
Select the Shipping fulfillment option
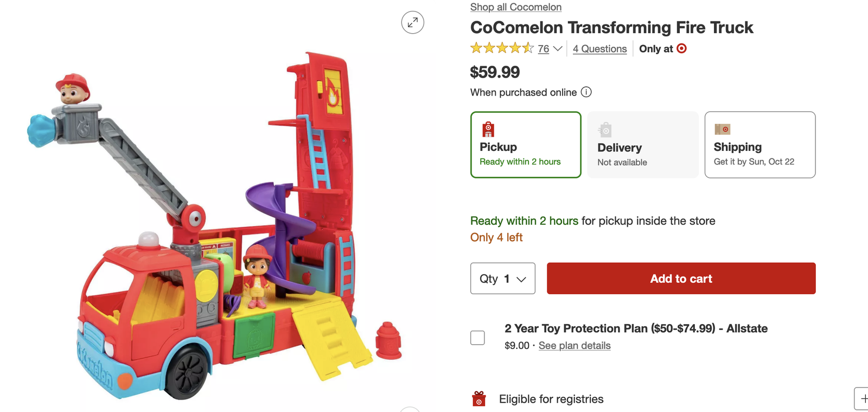(x=759, y=145)
